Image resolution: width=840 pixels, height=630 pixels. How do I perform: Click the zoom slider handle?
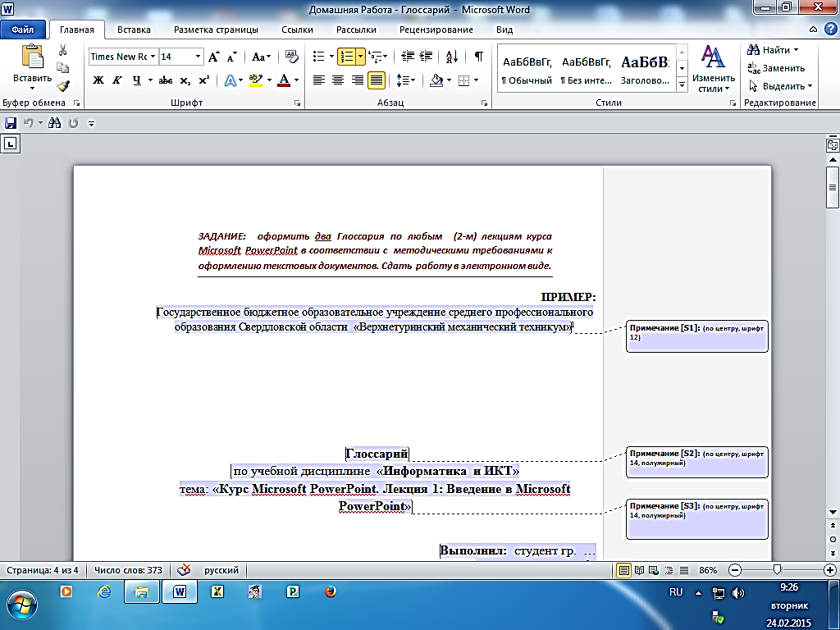coord(778,570)
